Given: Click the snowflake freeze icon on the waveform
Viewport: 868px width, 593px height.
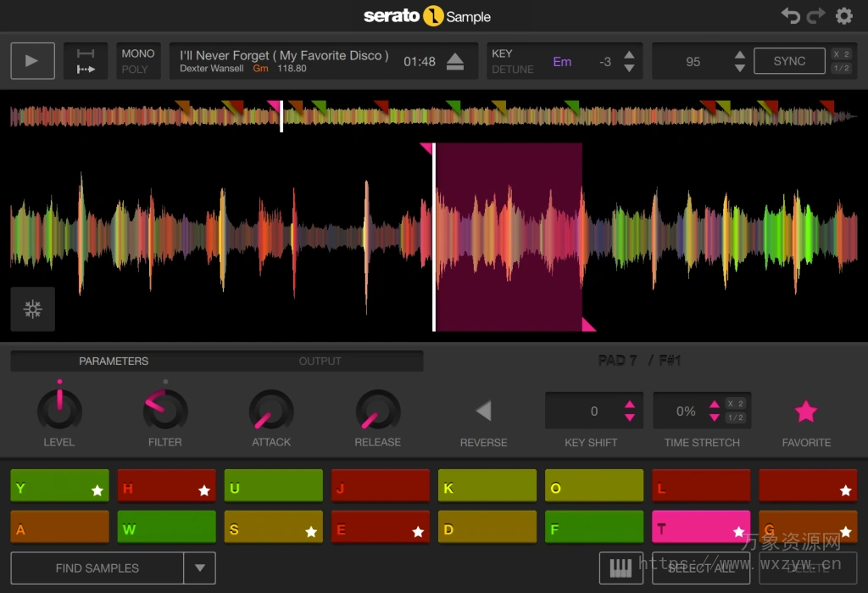Looking at the screenshot, I should click(x=32, y=309).
